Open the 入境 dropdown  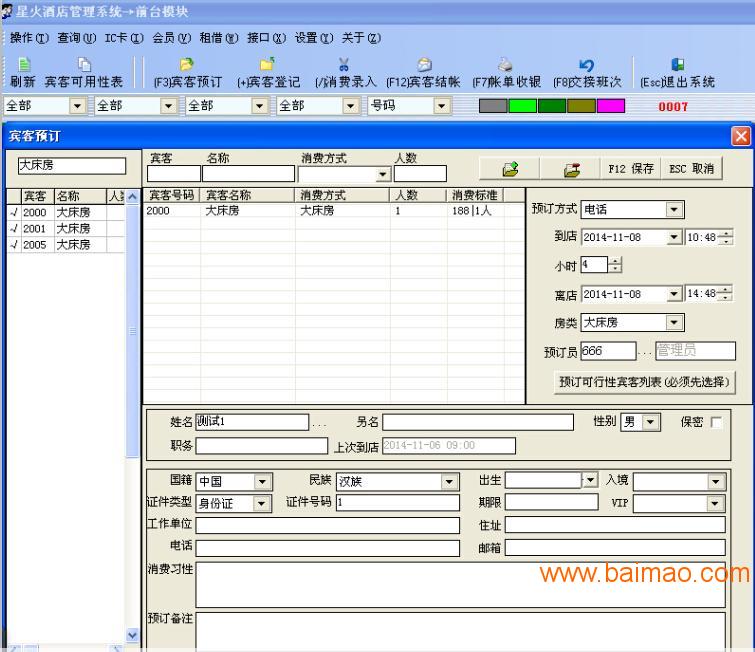pyautogui.click(x=716, y=481)
